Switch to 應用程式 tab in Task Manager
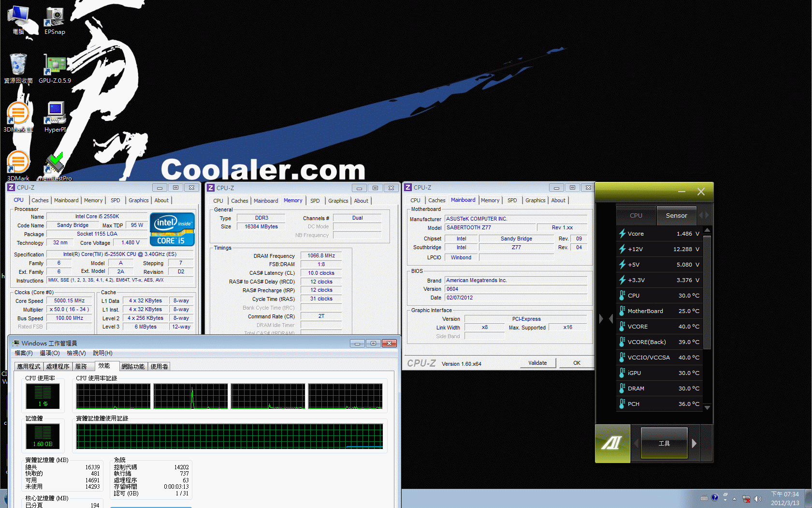This screenshot has width=812, height=508. click(x=29, y=367)
